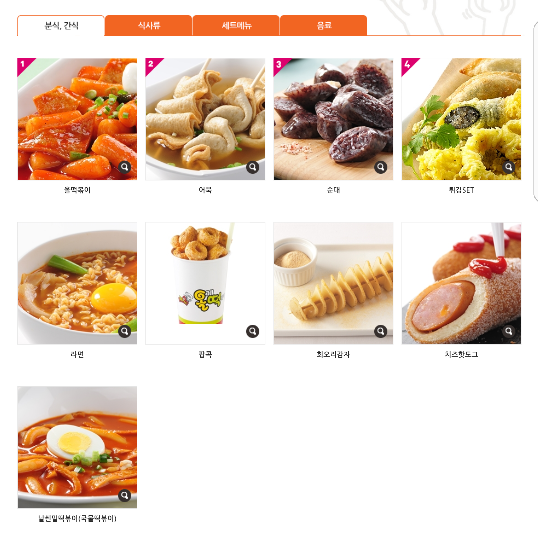Image resolution: width=538 pixels, height=543 pixels.
Task: Switch to the 음료 drinks tab
Action: click(323, 25)
